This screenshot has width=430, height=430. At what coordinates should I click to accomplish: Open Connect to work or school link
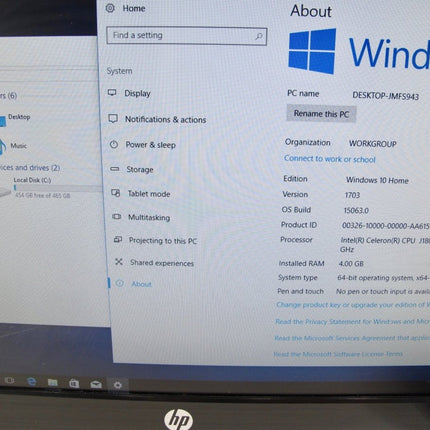click(330, 159)
